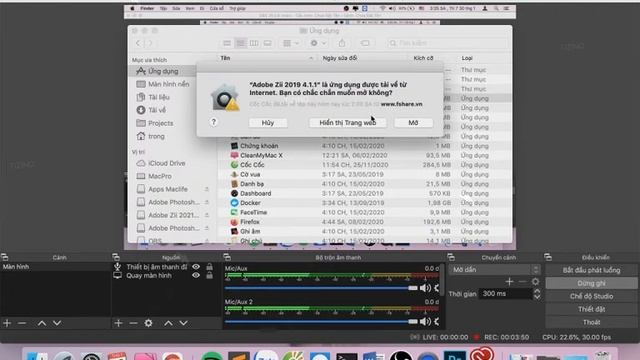This screenshot has width=640, height=360.
Task: Open the Sửa menu
Action: click(176, 8)
